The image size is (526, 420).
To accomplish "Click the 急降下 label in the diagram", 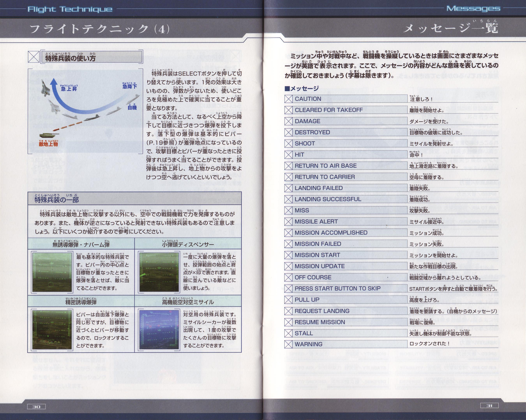I will [x=130, y=86].
